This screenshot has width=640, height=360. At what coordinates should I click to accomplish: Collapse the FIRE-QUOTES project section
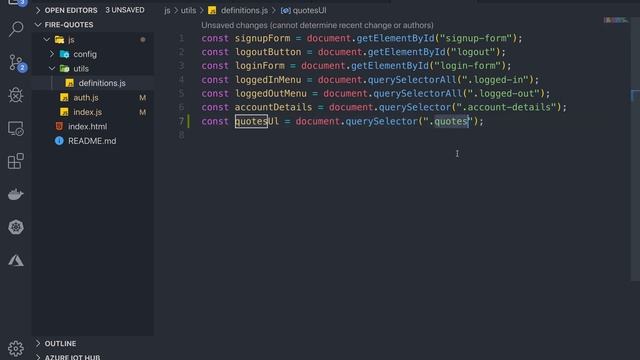38,25
